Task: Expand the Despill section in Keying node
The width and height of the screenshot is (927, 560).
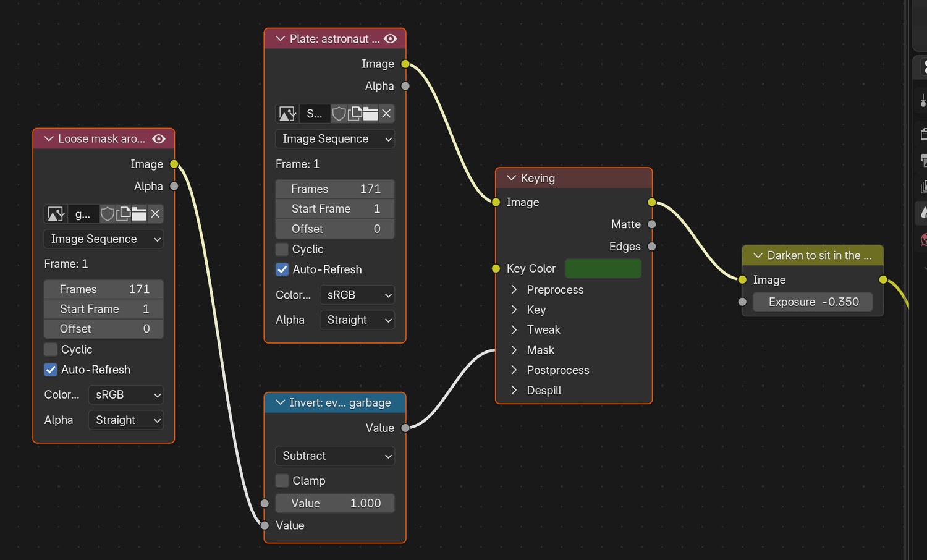Action: coord(514,391)
